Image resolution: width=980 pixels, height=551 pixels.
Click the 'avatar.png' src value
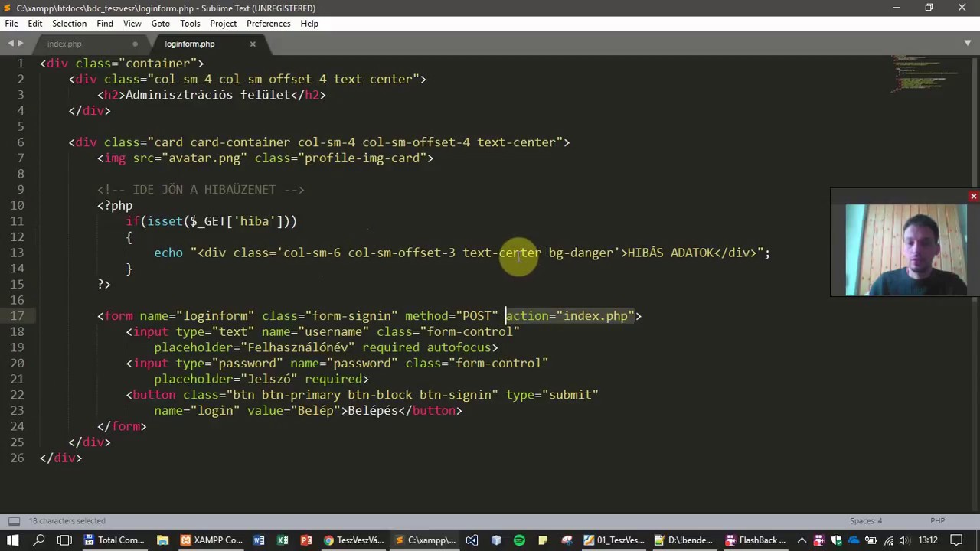(204, 158)
